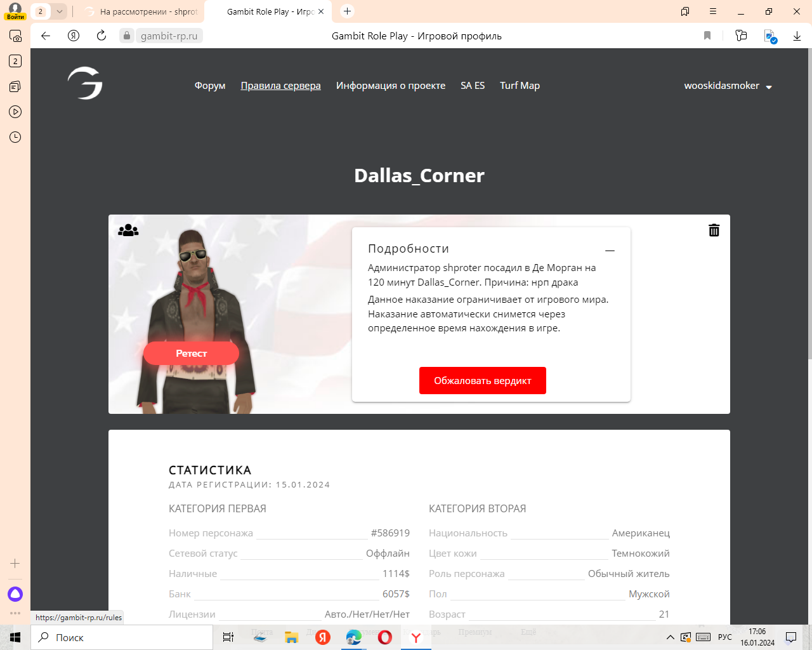The width and height of the screenshot is (812, 650).
Task: Click the Ретест button
Action: (191, 354)
